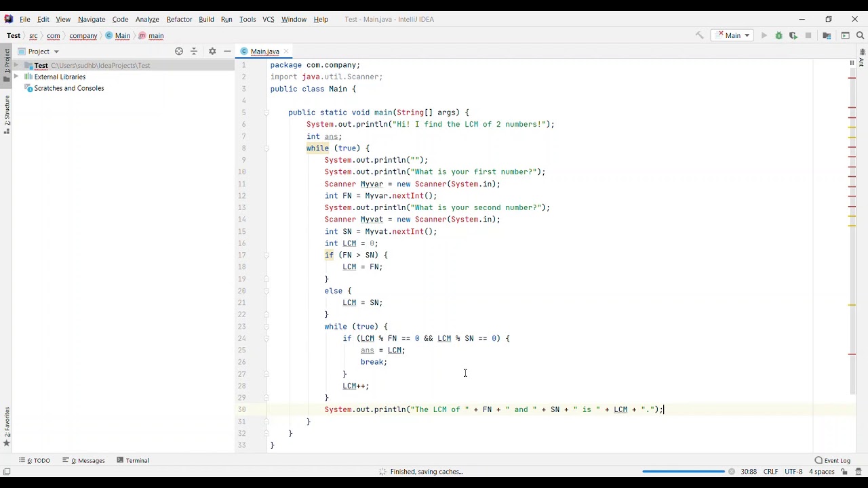Toggle read-only lock icon
The height and width of the screenshot is (488, 868).
pyautogui.click(x=845, y=472)
